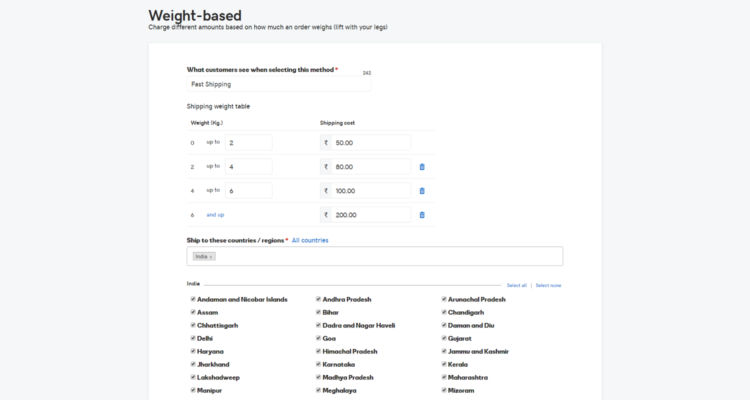Click the first weight limit field showing 2
Screen dimensions: 750x400
[248, 143]
